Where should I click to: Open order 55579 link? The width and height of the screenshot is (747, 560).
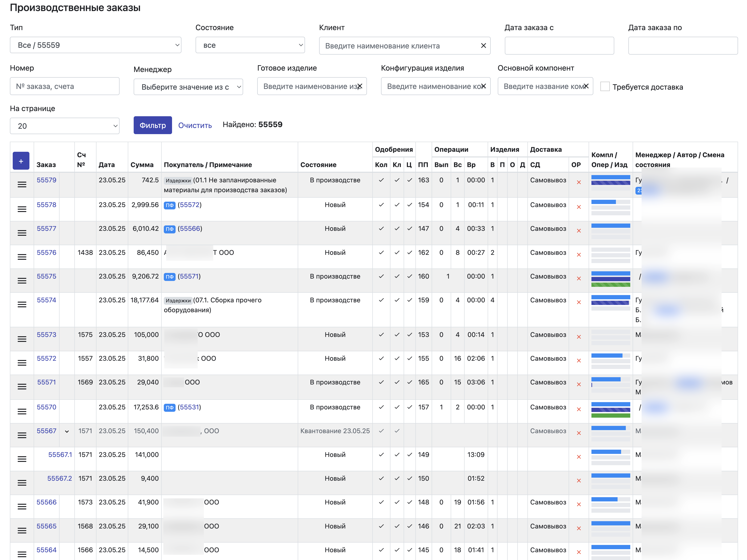pyautogui.click(x=47, y=180)
